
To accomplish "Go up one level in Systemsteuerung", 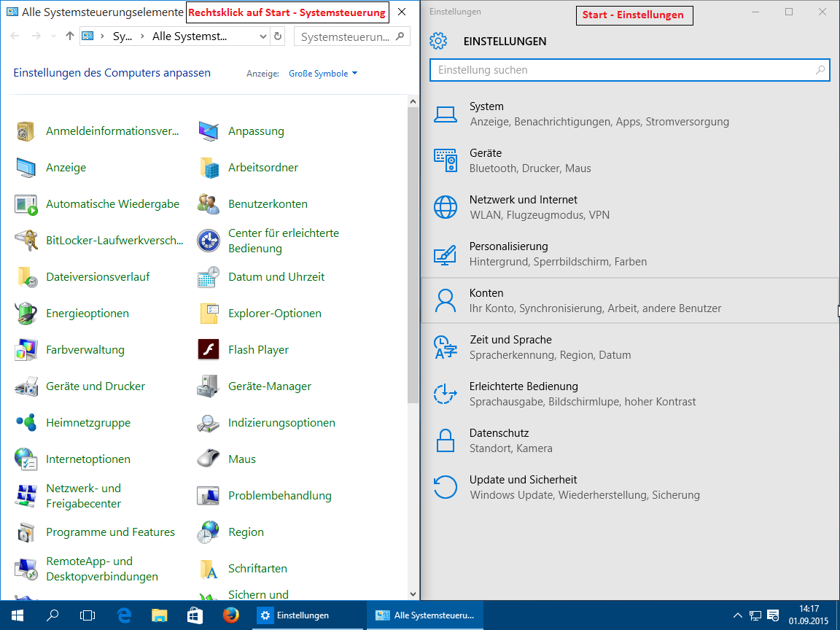I will [x=70, y=36].
